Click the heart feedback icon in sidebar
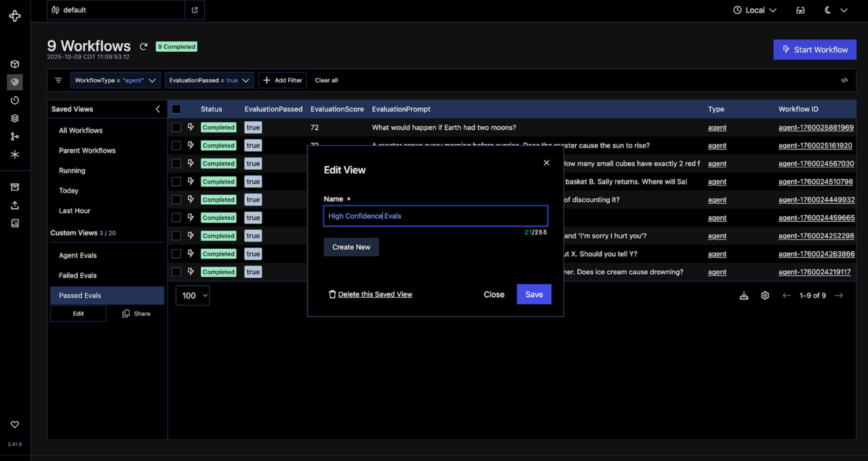 (15, 425)
